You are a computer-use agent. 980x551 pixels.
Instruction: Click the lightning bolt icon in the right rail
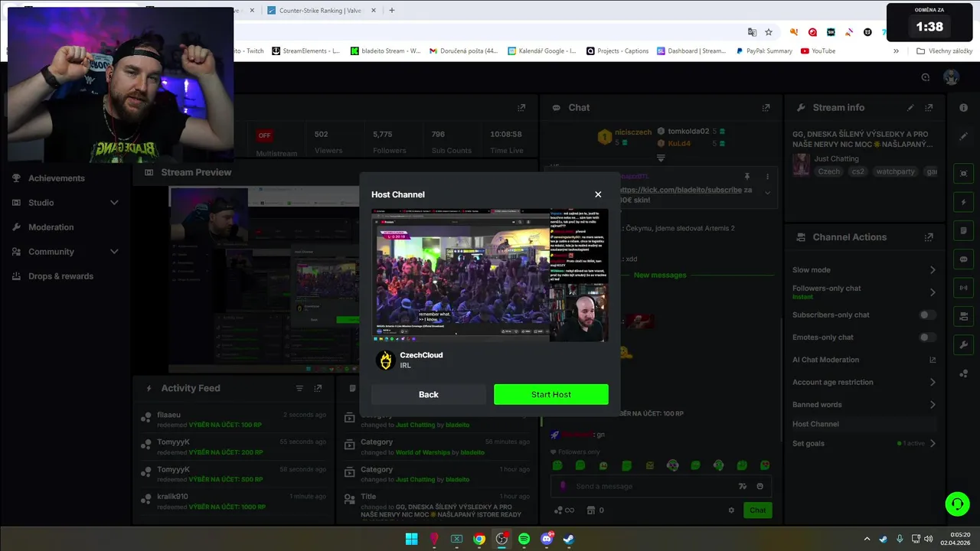click(963, 202)
